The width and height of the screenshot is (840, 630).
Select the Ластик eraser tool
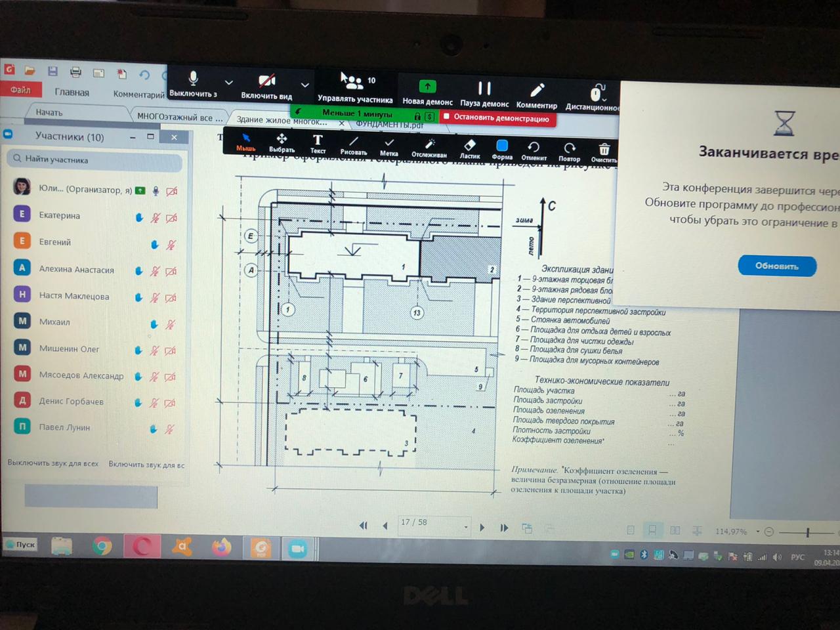pos(470,149)
